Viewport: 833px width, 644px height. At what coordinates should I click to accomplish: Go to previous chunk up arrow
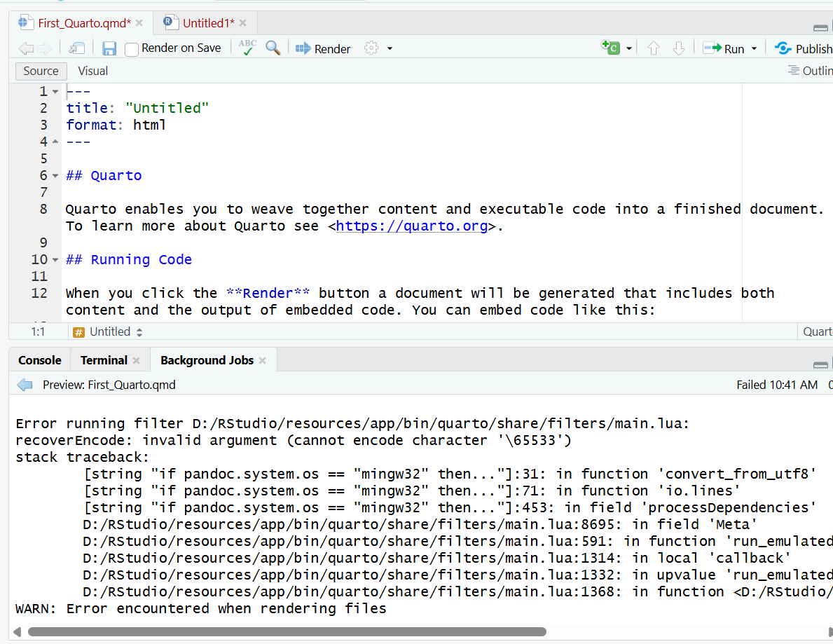point(654,49)
